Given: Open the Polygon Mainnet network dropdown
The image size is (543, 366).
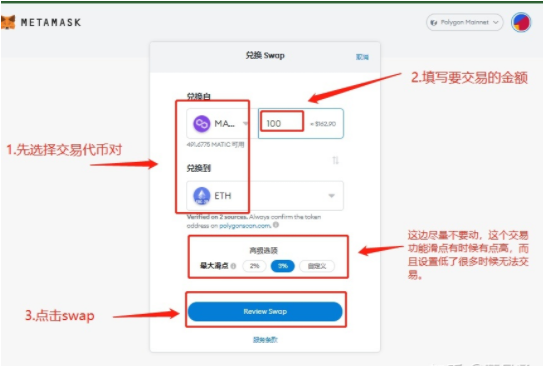Looking at the screenshot, I should coord(464,23).
